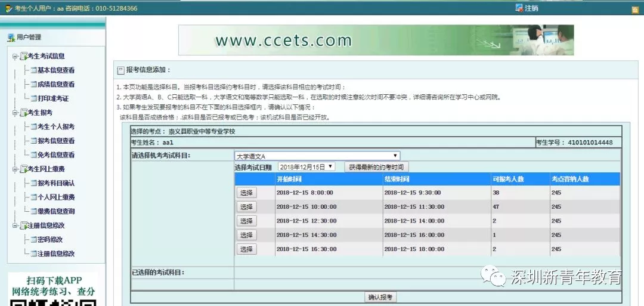The width and height of the screenshot is (644, 306).
Task: Click the page icon beside 报考科目确认
Action: (33, 183)
